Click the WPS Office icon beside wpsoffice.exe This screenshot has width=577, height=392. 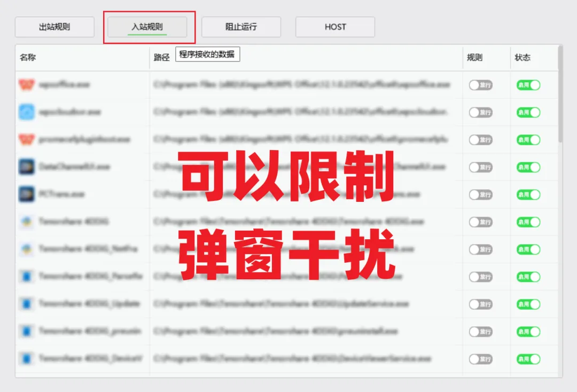coord(27,85)
